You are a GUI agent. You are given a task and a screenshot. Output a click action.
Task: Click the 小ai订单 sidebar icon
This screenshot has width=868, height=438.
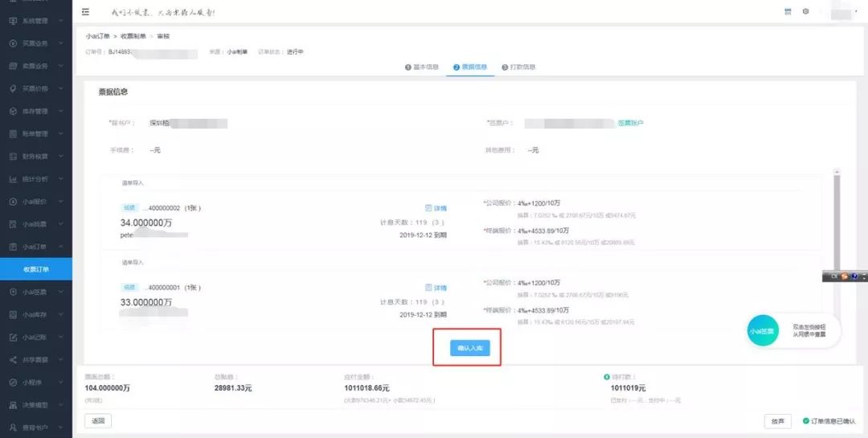pos(14,247)
